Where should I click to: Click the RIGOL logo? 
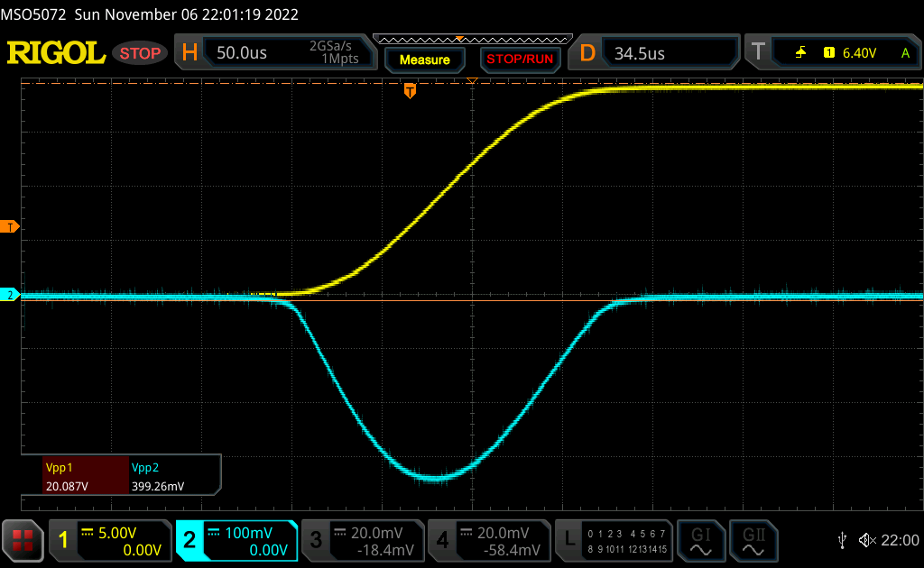coord(56,53)
